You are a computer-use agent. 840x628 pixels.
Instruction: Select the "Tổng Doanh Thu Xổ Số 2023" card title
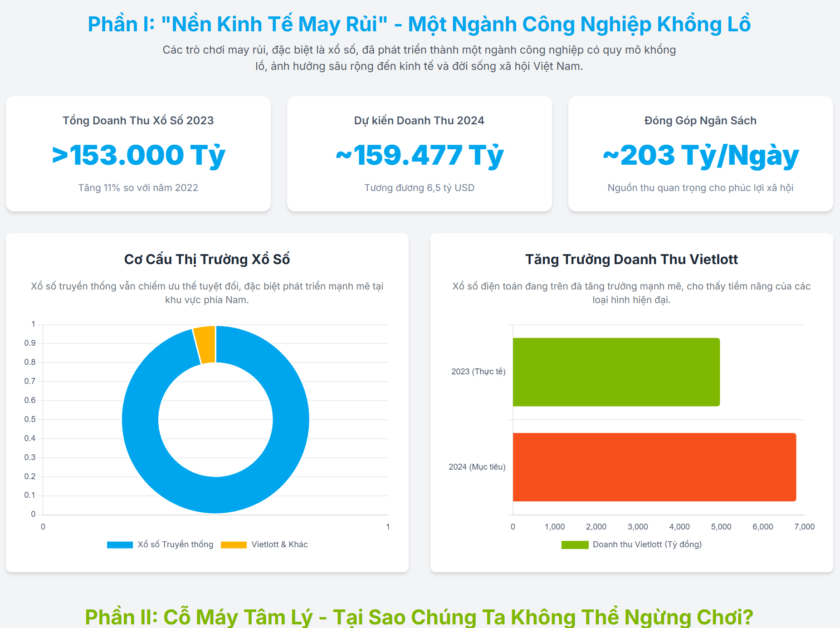click(x=138, y=121)
